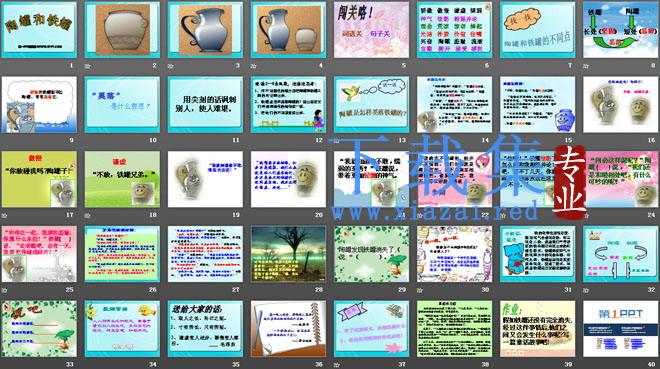Select slide 31 with the blue elephant
Viewport: 660px width, 369px height.
click(x=538, y=254)
